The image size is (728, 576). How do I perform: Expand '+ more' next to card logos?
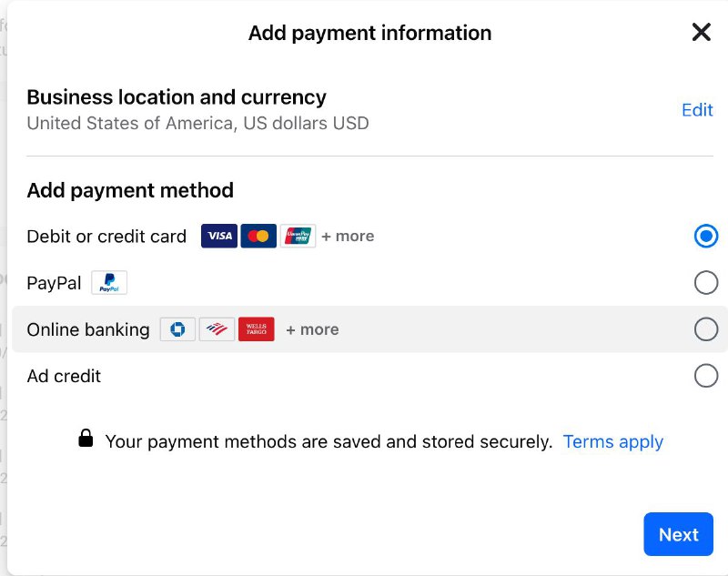[348, 236]
